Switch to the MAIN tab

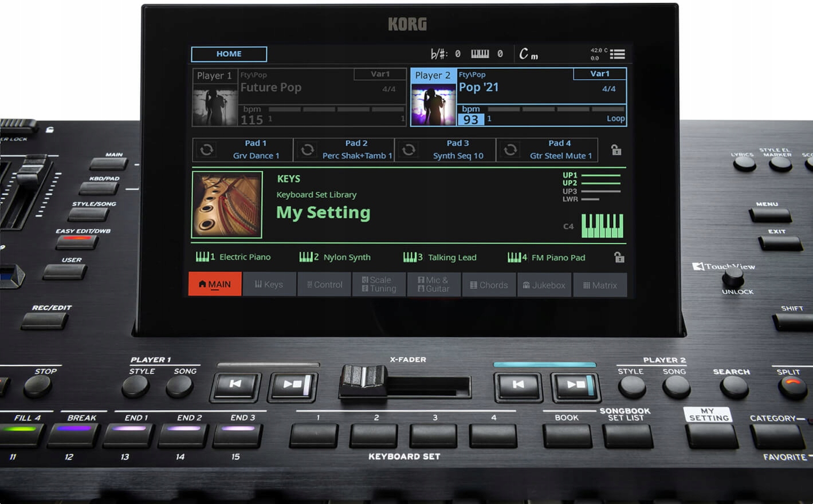click(x=215, y=284)
